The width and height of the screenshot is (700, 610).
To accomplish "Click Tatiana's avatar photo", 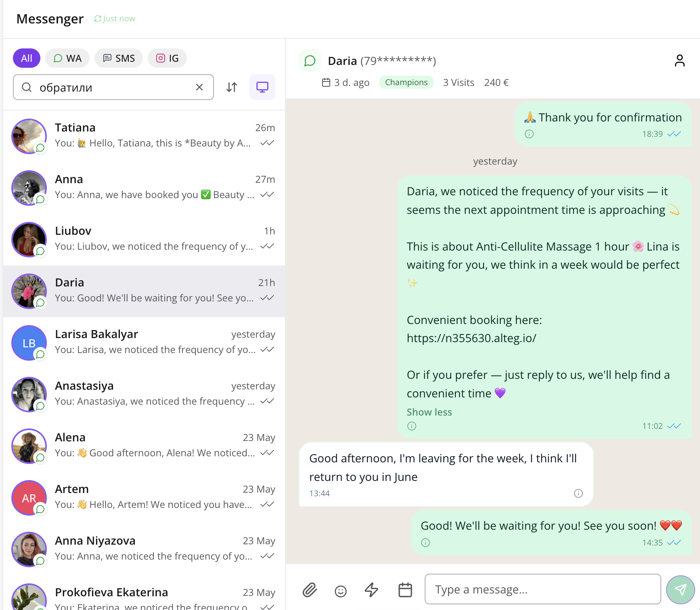I will (29, 136).
